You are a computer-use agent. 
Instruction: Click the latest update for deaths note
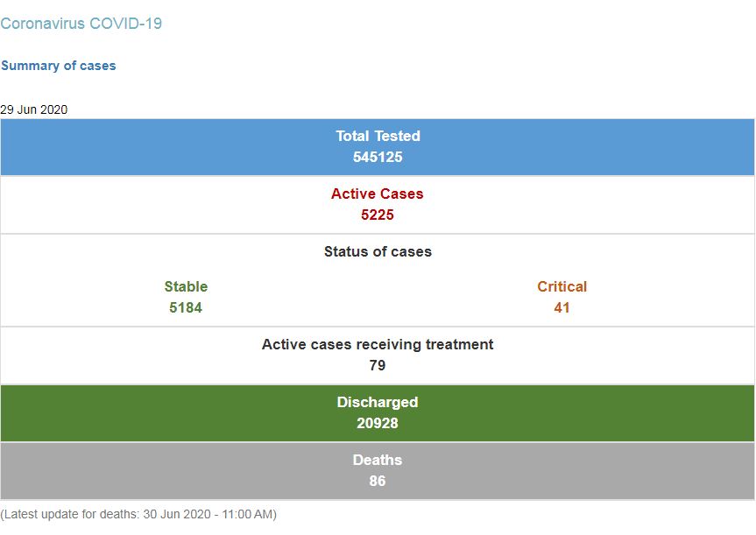(x=138, y=514)
